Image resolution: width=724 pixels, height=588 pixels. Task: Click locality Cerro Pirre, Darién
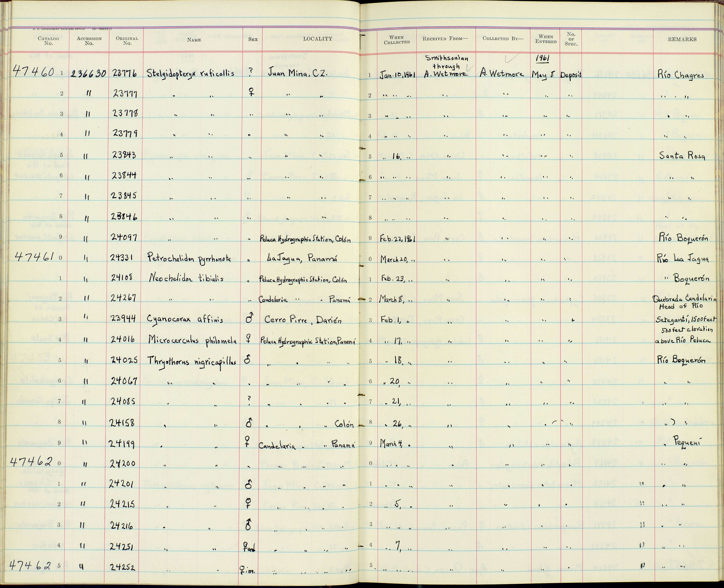[x=303, y=319]
